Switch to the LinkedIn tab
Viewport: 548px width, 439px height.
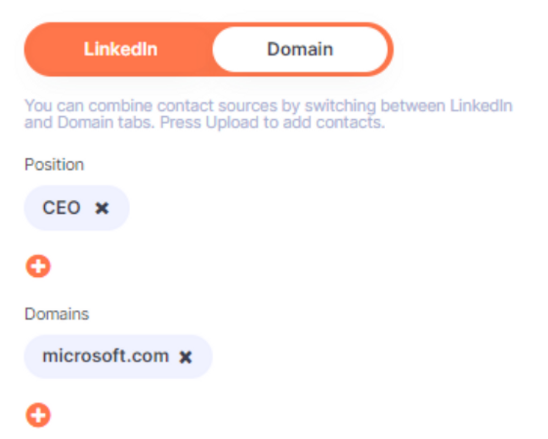tap(121, 49)
